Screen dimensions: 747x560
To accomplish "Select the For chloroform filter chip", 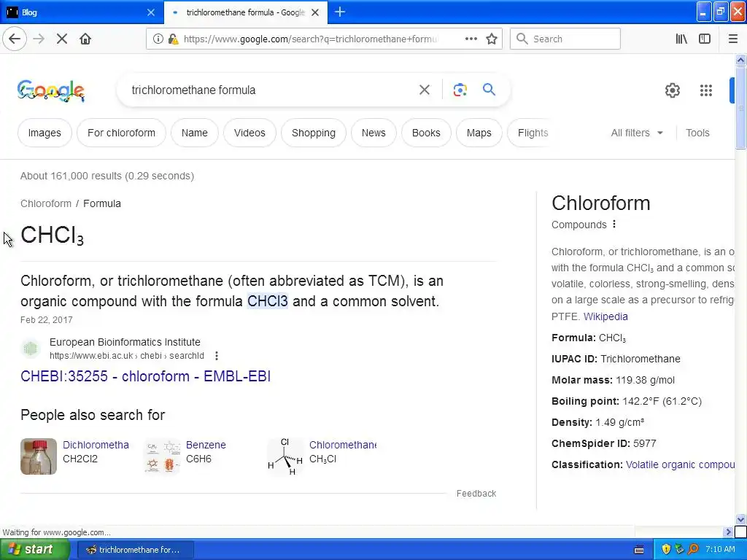I will point(122,133).
